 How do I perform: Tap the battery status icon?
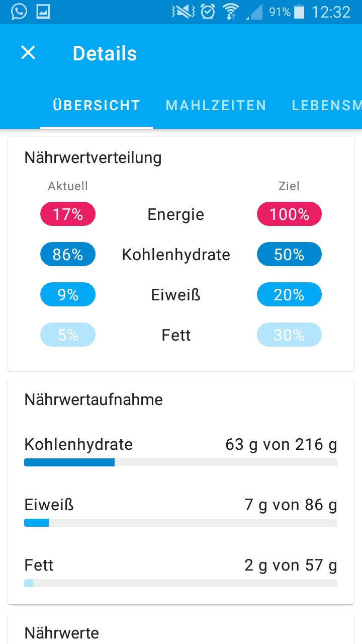coord(299,12)
